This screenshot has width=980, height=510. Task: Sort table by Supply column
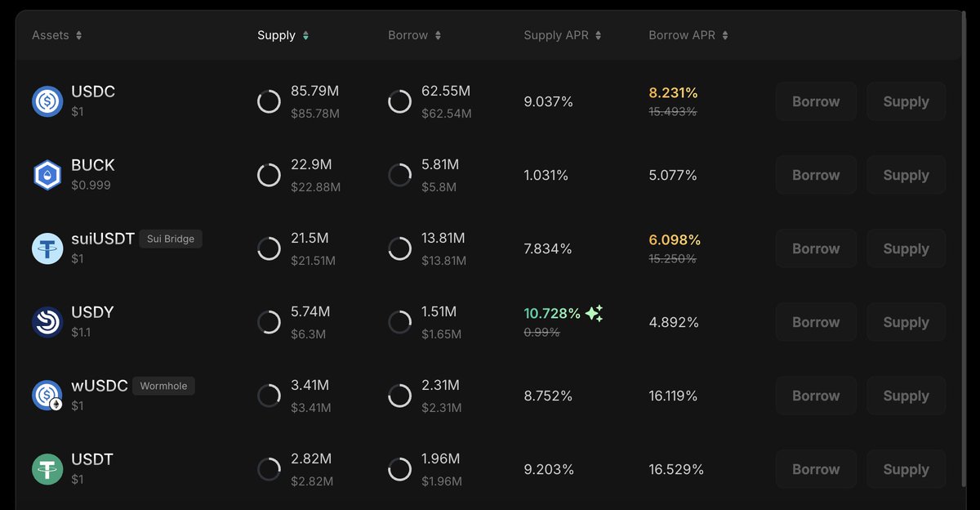click(x=283, y=35)
